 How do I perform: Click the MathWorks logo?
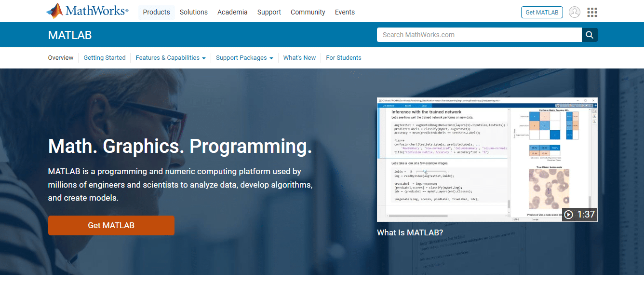click(87, 12)
